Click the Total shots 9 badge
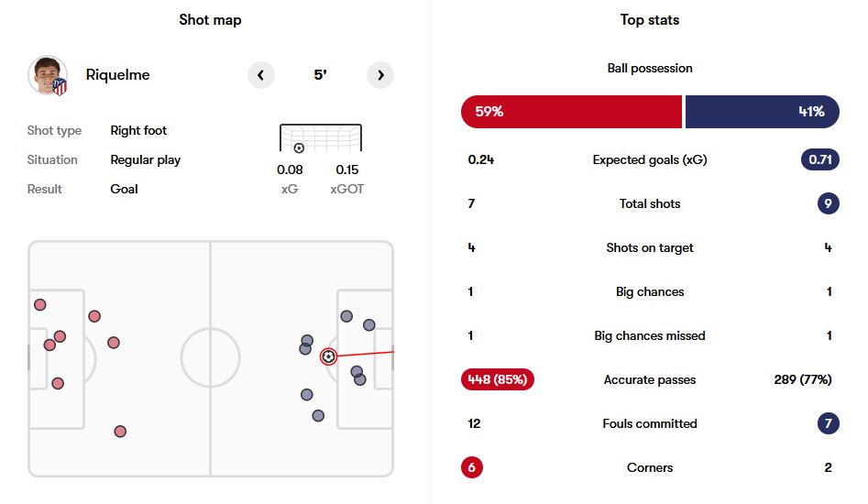 point(829,203)
